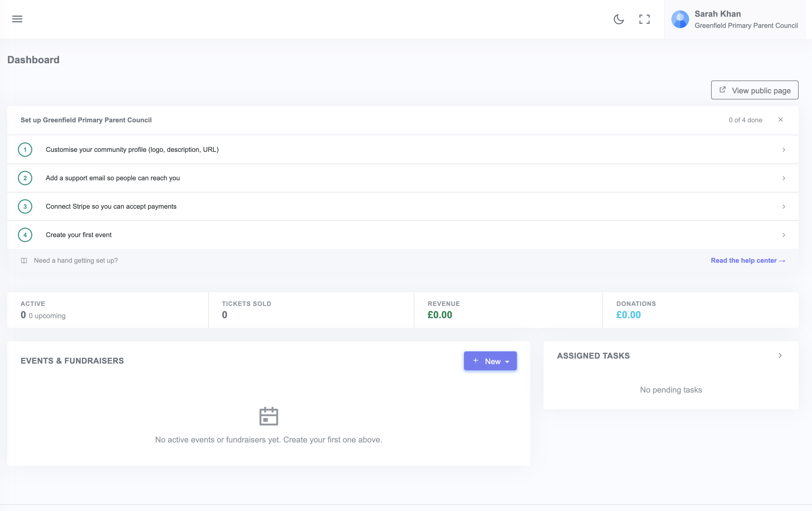The width and height of the screenshot is (812, 511).
Task: Open the New events dropdown button
Action: coord(490,361)
